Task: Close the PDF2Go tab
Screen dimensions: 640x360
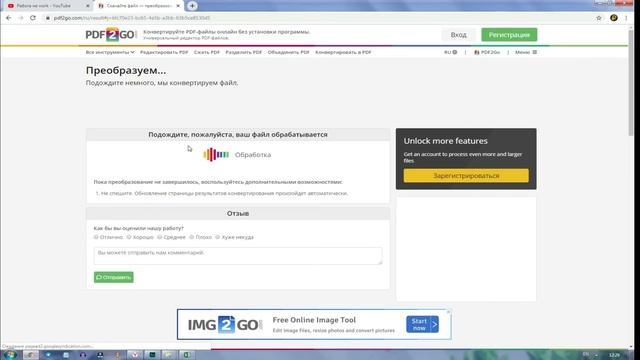Action: (x=178, y=6)
